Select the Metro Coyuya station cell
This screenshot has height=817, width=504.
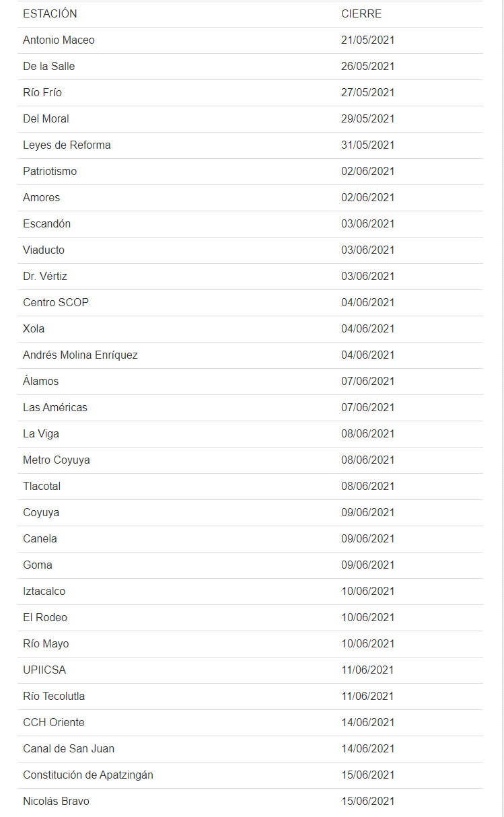[57, 460]
